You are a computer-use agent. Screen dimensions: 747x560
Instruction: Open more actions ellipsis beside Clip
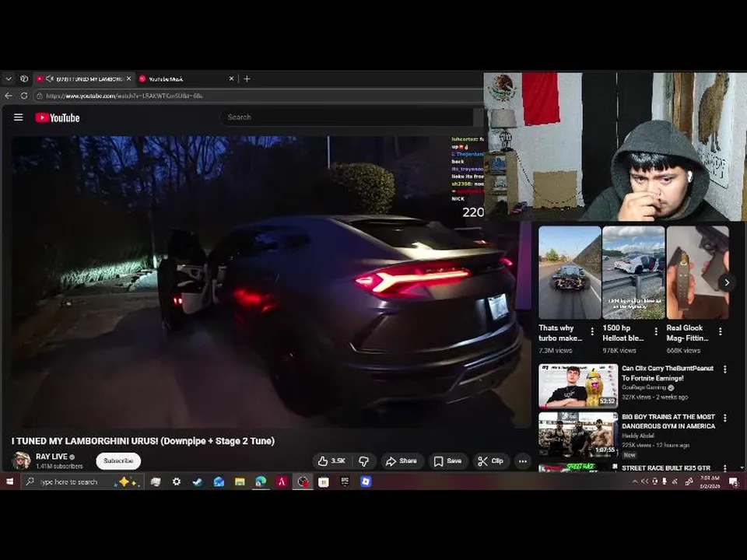coord(523,461)
